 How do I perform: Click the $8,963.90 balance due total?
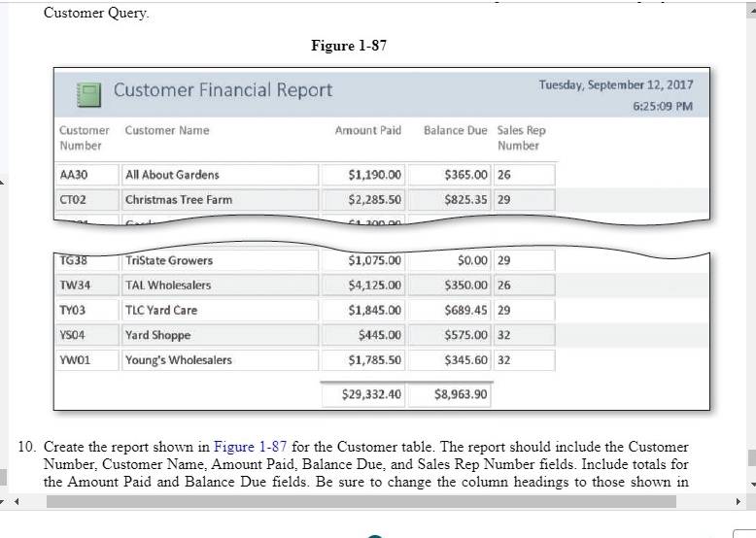[x=449, y=395]
